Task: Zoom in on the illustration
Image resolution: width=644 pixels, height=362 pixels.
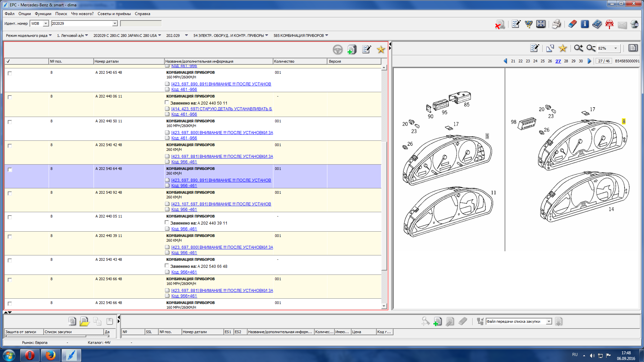Action: pos(578,48)
